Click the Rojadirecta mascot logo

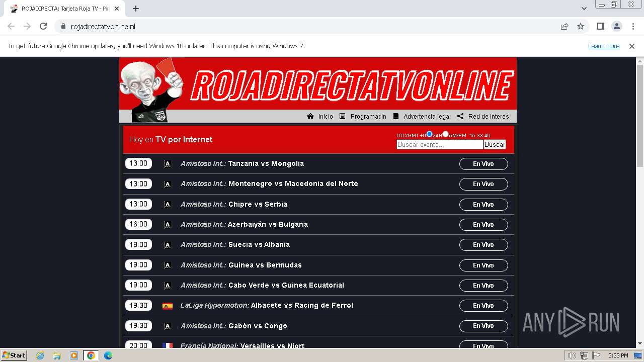[x=151, y=89]
